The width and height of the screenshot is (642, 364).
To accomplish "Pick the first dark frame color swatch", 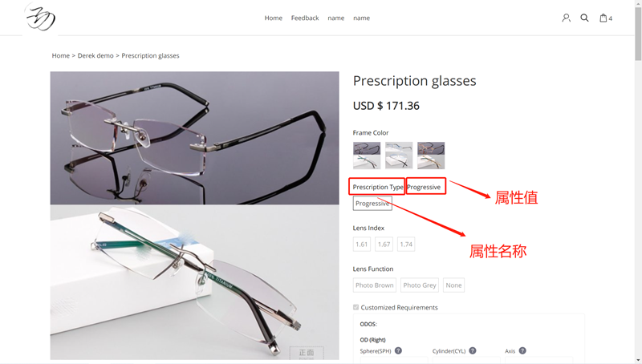I will click(367, 156).
